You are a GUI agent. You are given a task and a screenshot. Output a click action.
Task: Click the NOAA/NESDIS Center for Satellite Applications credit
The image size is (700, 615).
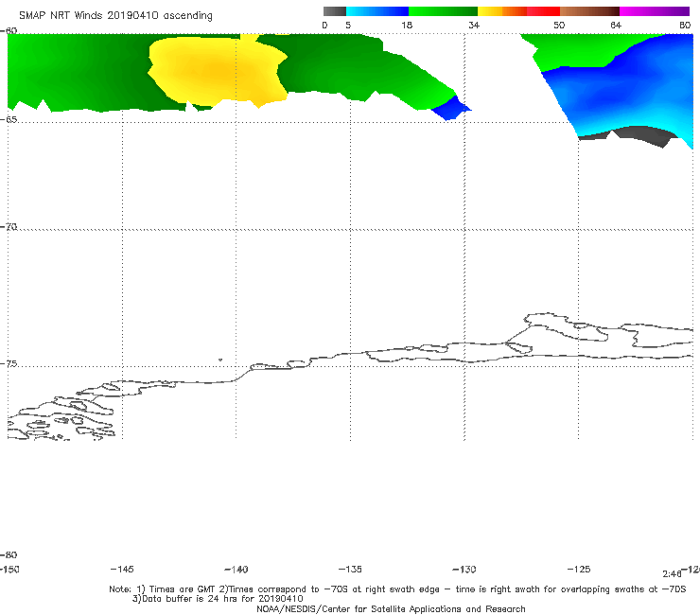391,609
